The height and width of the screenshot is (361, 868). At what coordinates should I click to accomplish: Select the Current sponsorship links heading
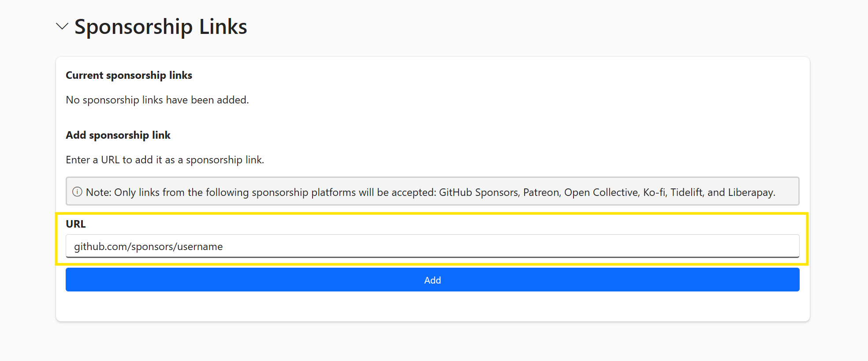coord(129,75)
